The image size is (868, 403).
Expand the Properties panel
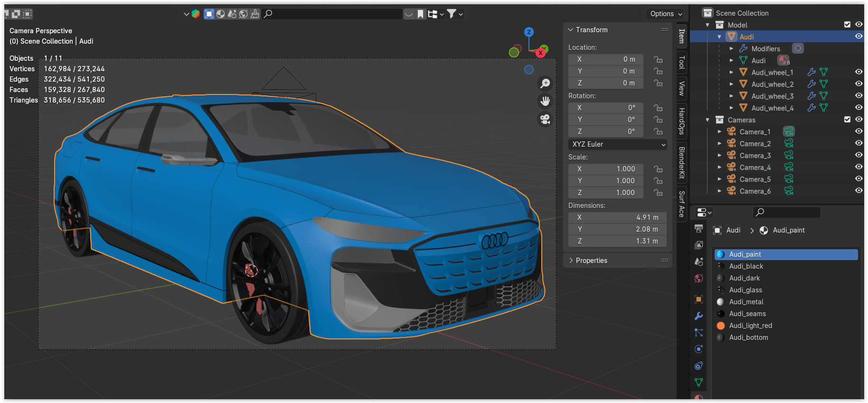[571, 261]
